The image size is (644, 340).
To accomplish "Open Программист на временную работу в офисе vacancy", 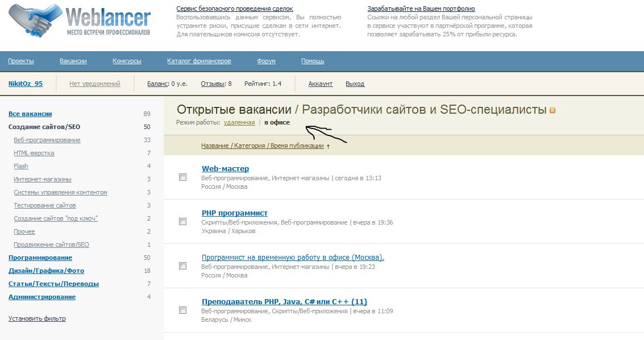I will click(293, 257).
